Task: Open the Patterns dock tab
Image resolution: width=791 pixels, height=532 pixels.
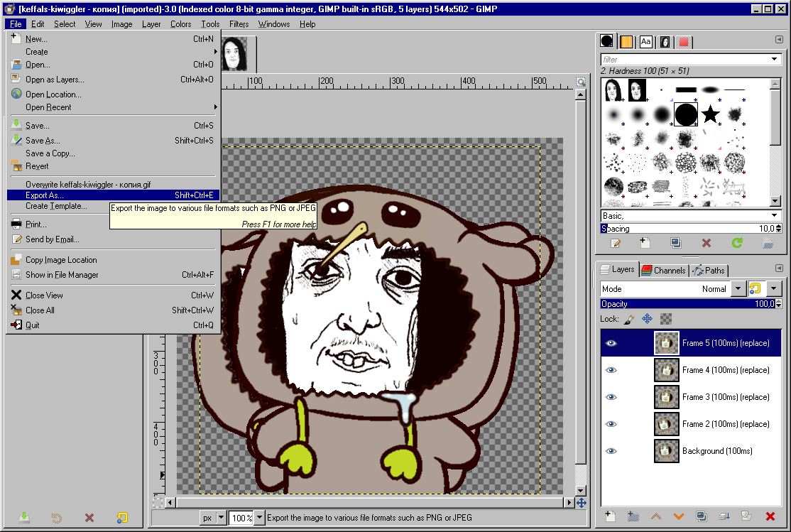Action: tap(626, 42)
